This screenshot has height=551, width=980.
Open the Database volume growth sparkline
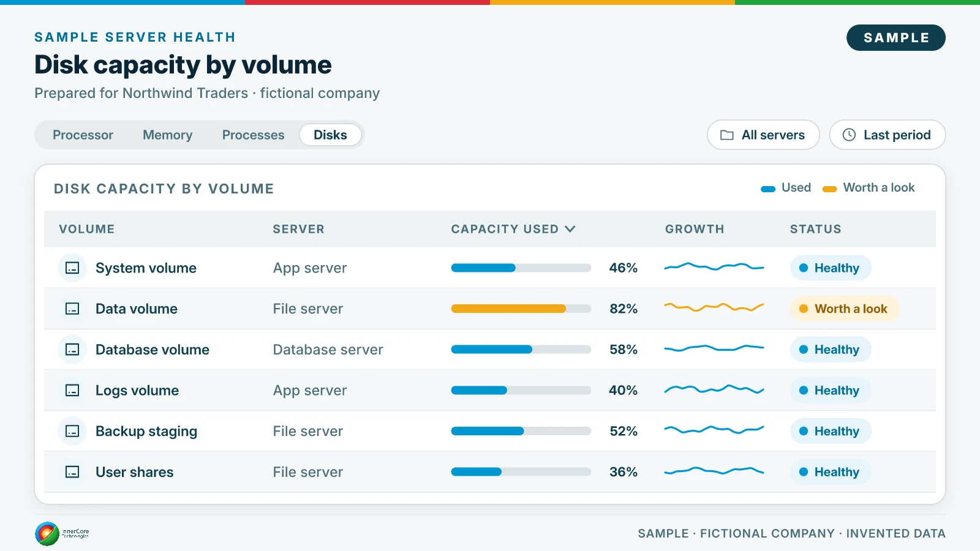tap(714, 348)
